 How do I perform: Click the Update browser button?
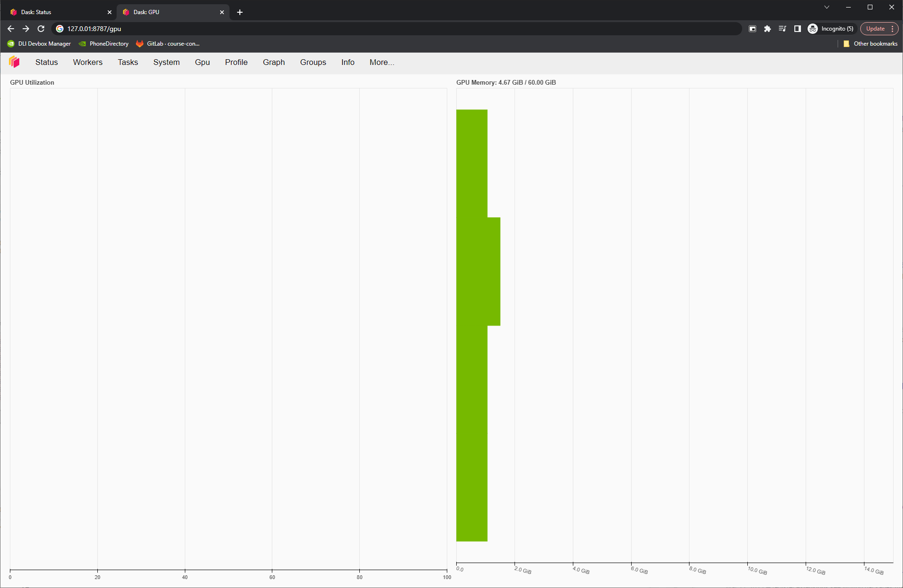(875, 29)
